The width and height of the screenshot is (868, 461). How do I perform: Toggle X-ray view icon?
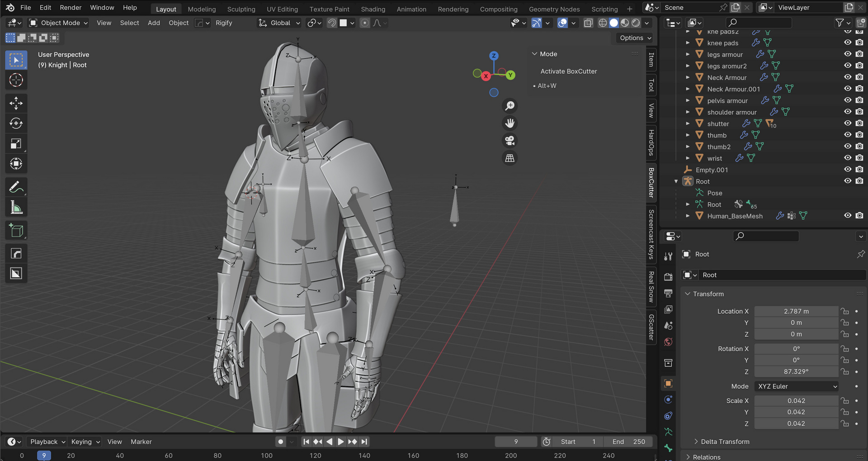pos(588,23)
